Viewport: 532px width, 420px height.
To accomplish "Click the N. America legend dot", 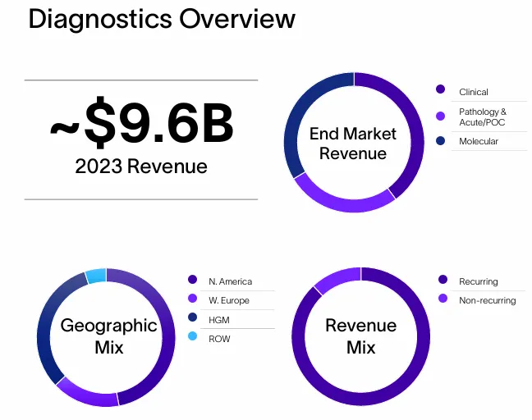I will [192, 280].
